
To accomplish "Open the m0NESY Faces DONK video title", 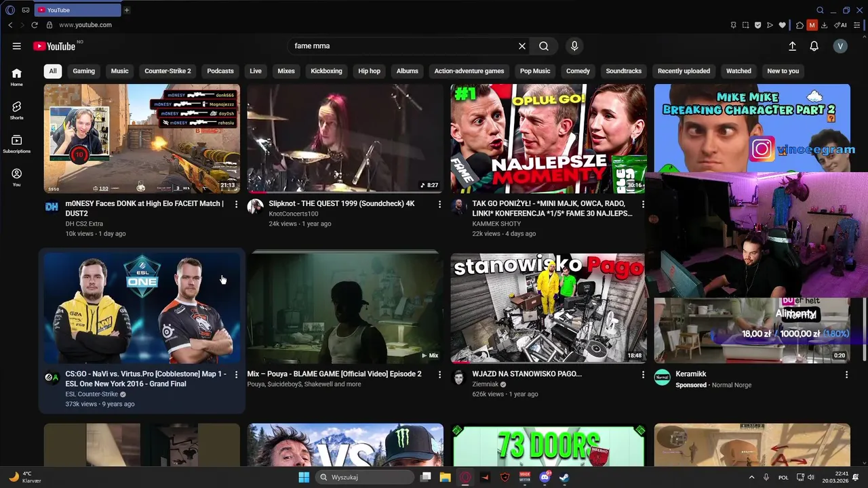I will [144, 208].
